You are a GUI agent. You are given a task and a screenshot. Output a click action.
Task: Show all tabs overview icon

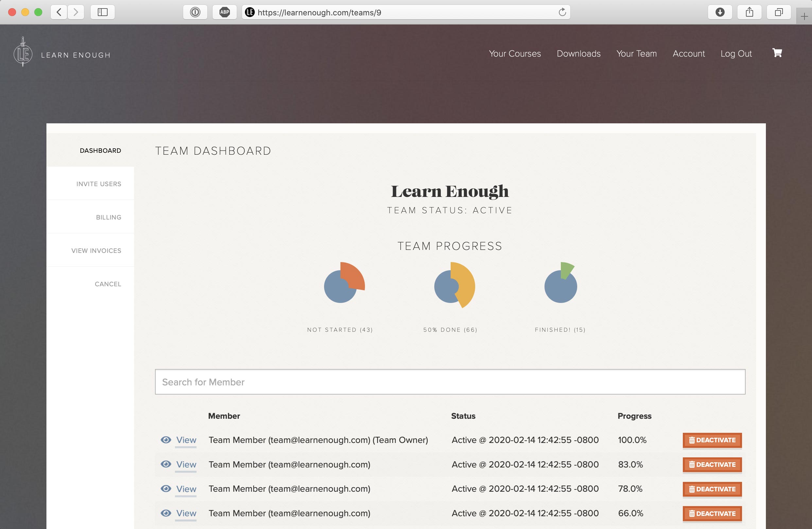click(779, 12)
